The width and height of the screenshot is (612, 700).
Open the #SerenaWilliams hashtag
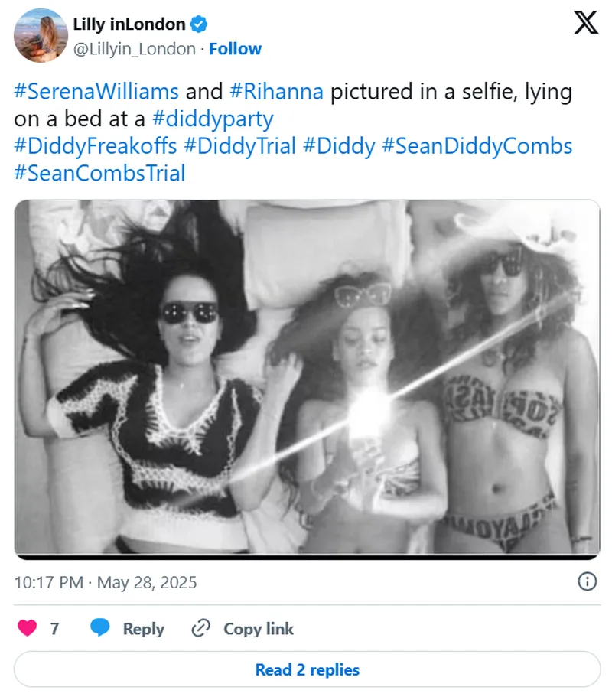(96, 92)
